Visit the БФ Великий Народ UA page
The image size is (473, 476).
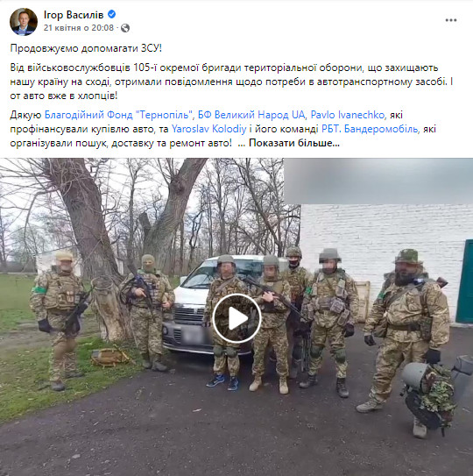[x=251, y=115]
